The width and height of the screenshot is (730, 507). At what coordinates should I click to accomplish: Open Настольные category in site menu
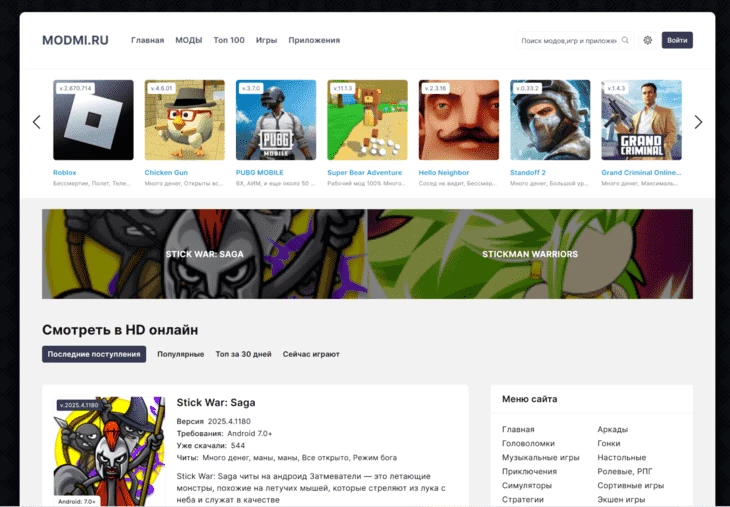622,457
